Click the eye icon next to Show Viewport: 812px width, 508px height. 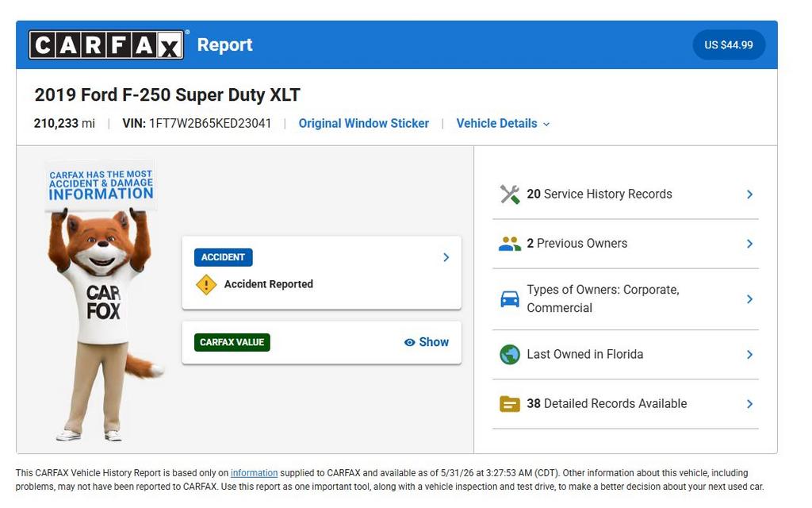point(410,342)
